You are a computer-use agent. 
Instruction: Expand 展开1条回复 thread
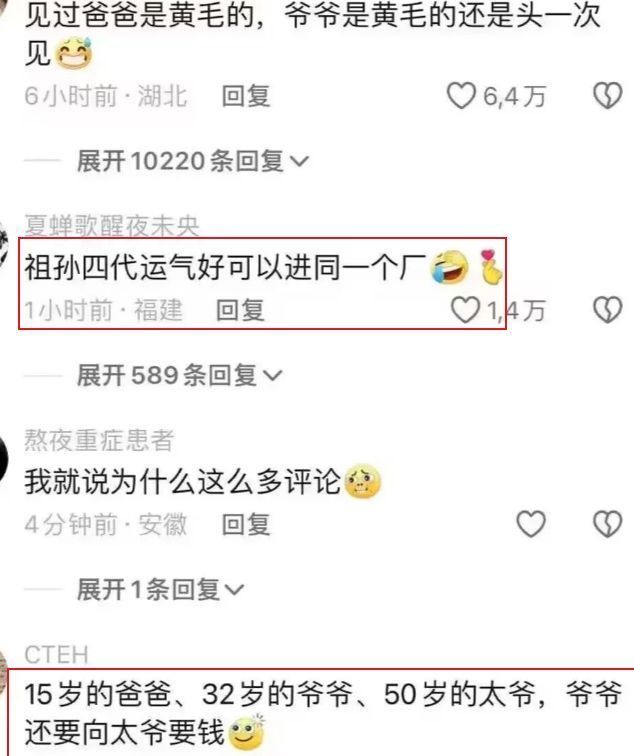point(161,589)
